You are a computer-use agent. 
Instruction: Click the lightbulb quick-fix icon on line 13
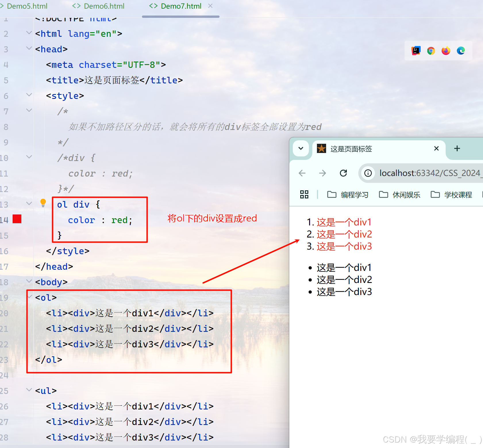click(43, 203)
